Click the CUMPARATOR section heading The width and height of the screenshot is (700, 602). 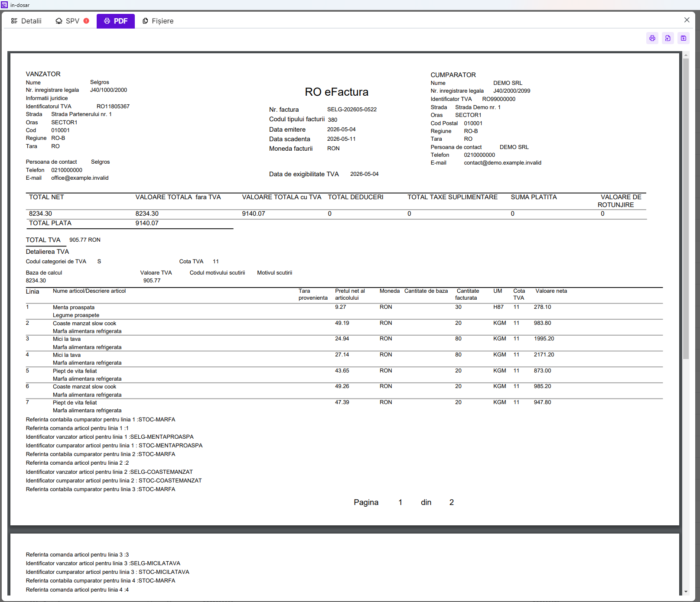(x=453, y=75)
